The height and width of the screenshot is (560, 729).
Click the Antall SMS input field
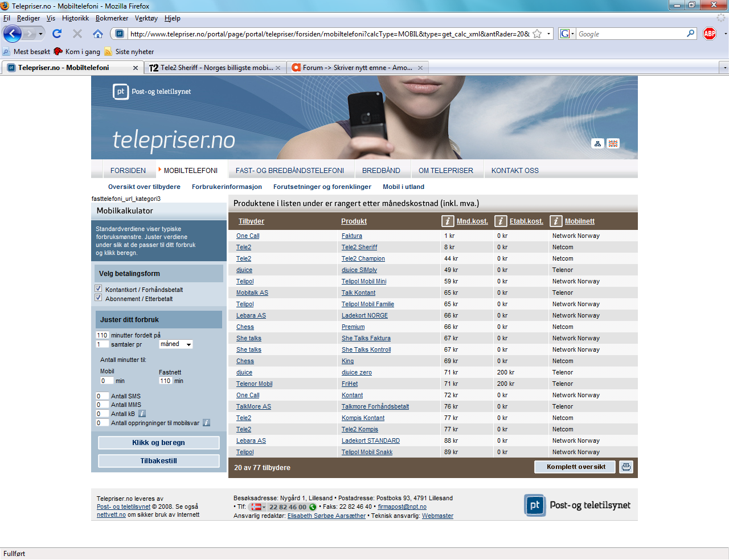pyautogui.click(x=103, y=396)
